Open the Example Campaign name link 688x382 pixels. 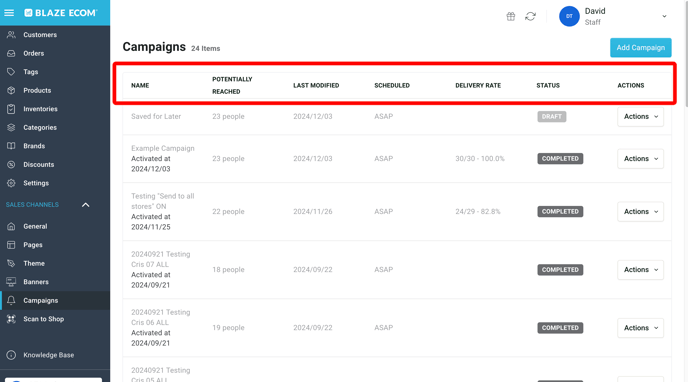tap(162, 148)
